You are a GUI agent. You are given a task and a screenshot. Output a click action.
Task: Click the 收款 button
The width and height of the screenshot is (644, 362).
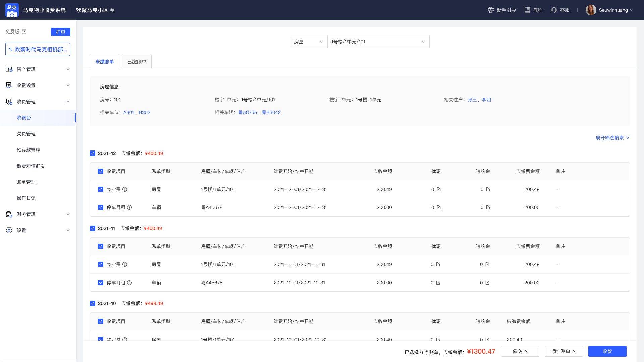tap(607, 351)
